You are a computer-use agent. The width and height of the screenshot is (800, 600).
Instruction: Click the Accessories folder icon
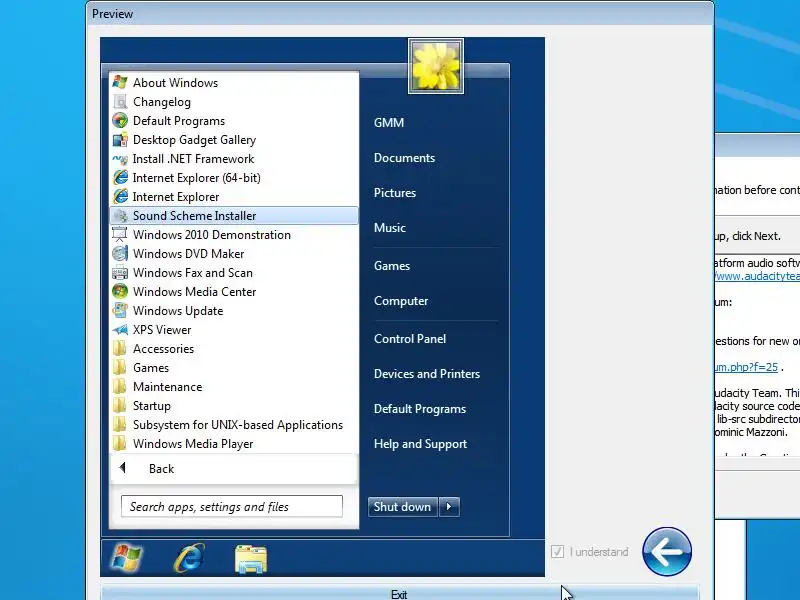tap(120, 348)
